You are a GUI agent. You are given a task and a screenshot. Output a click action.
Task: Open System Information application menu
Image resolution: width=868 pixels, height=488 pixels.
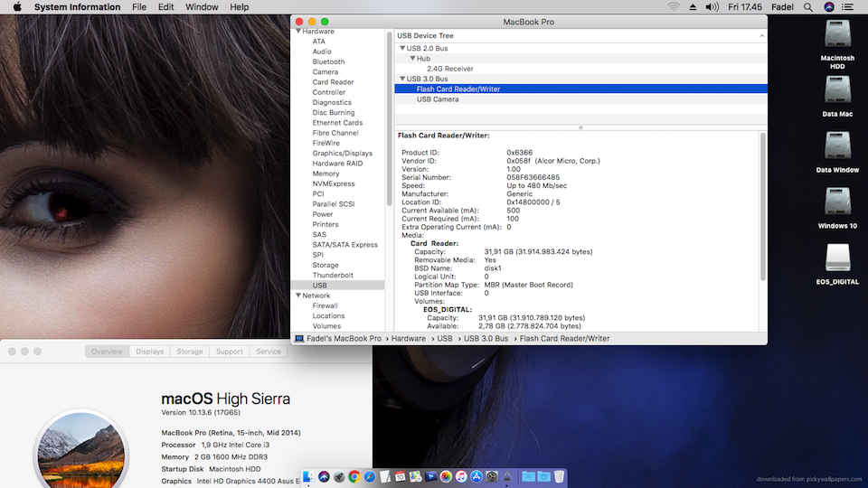pos(77,7)
